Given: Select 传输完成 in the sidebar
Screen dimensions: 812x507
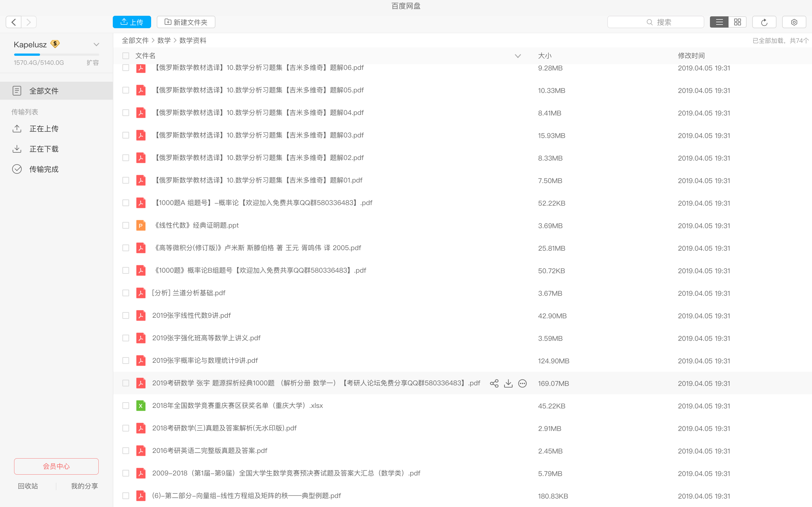Looking at the screenshot, I should pos(44,169).
